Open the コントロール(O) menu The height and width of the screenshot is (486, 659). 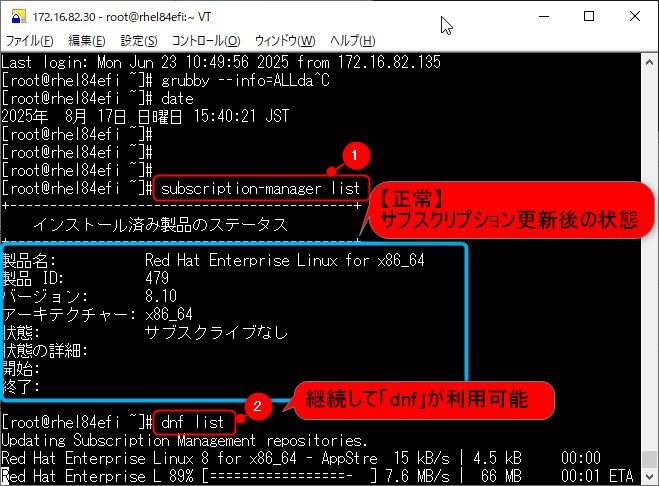(206, 41)
